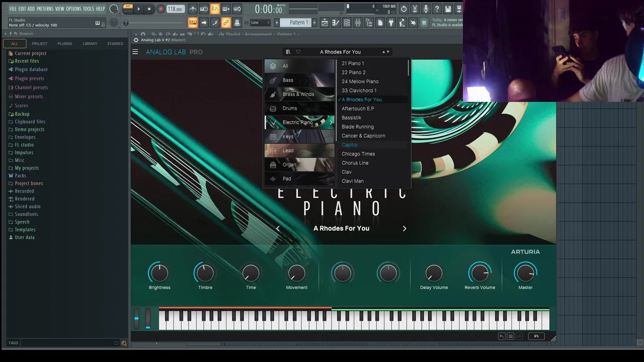The height and width of the screenshot is (362, 644).
Task: Toggle the overdub recording button
Action: click(226, 9)
